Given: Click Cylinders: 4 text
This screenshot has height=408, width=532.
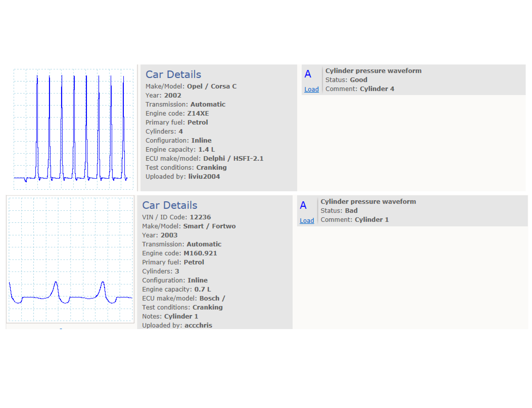Looking at the screenshot, I should 164,132.
